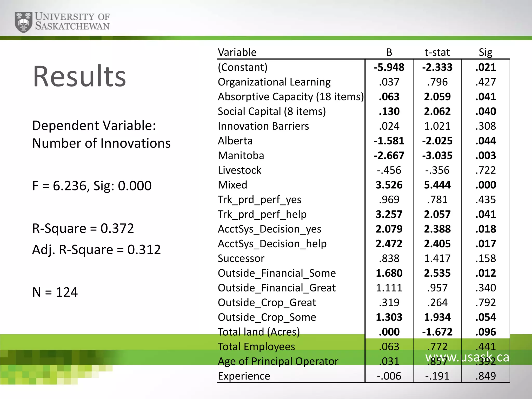Image resolution: width=532 pixels, height=399 pixels.
Task: Click the .427 Organizational Learning significance
Action: click(486, 82)
